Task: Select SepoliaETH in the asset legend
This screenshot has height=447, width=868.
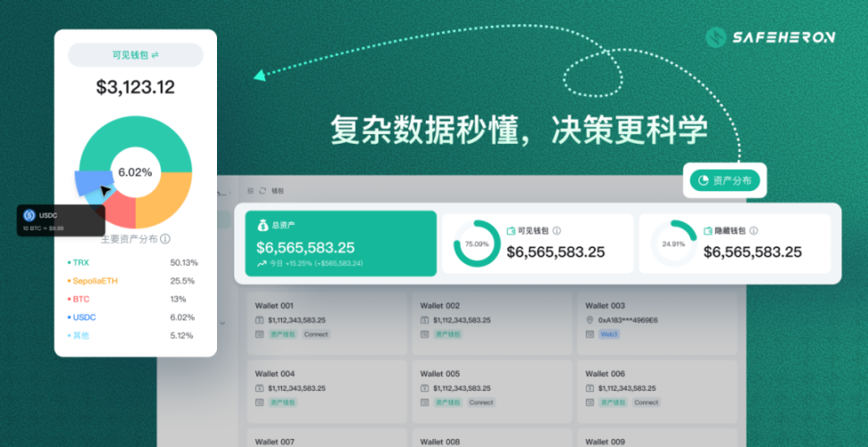Action: pyautogui.click(x=94, y=281)
